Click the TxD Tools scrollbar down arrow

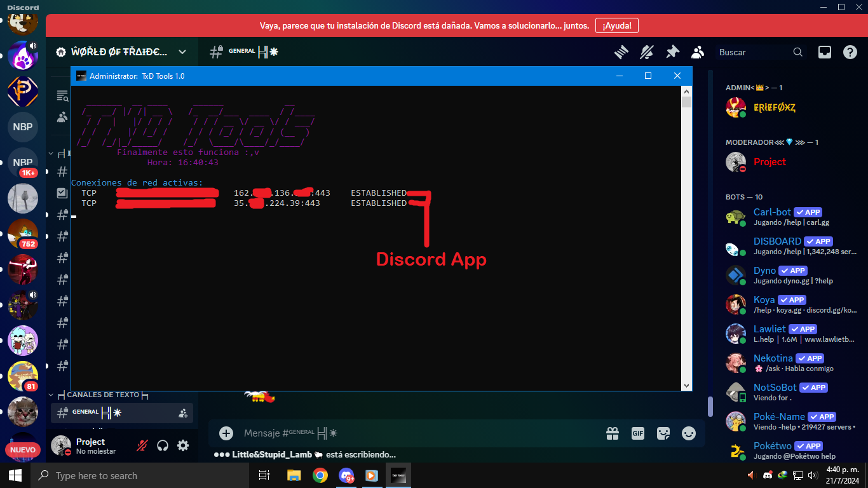pos(686,385)
